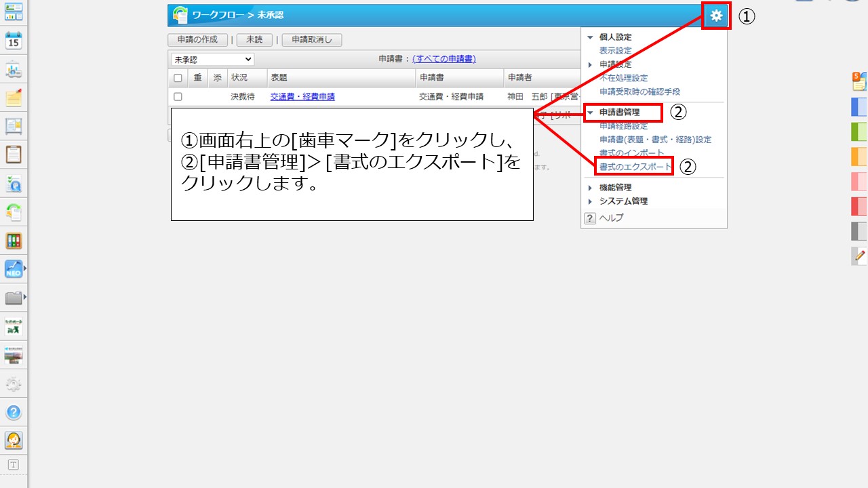Open the 交通費・経費申請 title link
This screenshot has width=868, height=488.
pos(302,97)
